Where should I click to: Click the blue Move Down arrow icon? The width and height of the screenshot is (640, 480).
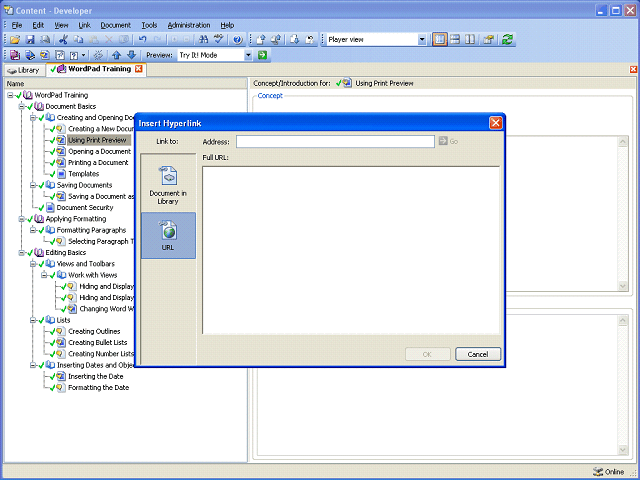(131, 55)
